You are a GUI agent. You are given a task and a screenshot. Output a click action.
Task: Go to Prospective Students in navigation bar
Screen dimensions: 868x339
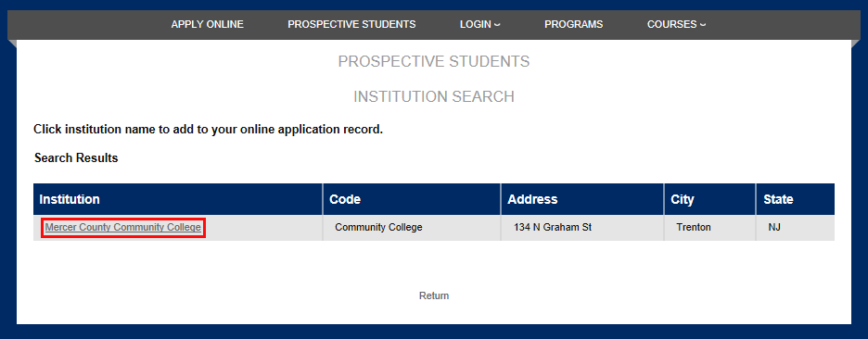coord(351,24)
